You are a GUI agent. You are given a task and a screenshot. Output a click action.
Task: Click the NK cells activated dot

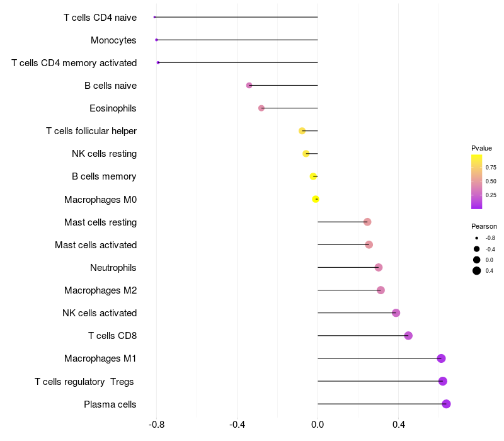pyautogui.click(x=396, y=312)
